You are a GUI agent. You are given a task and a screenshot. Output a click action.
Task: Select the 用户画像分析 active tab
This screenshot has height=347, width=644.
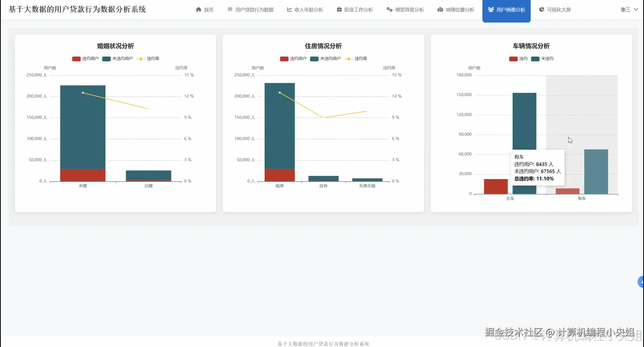point(507,11)
